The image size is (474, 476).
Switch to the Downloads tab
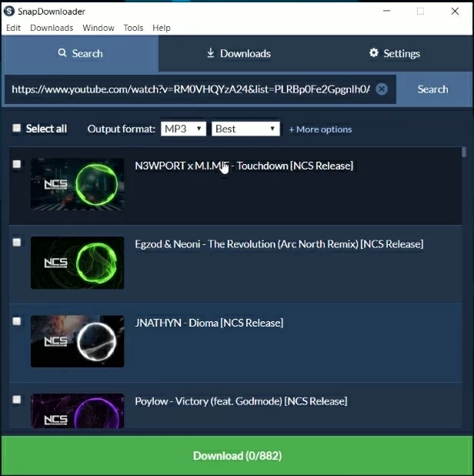tap(238, 53)
